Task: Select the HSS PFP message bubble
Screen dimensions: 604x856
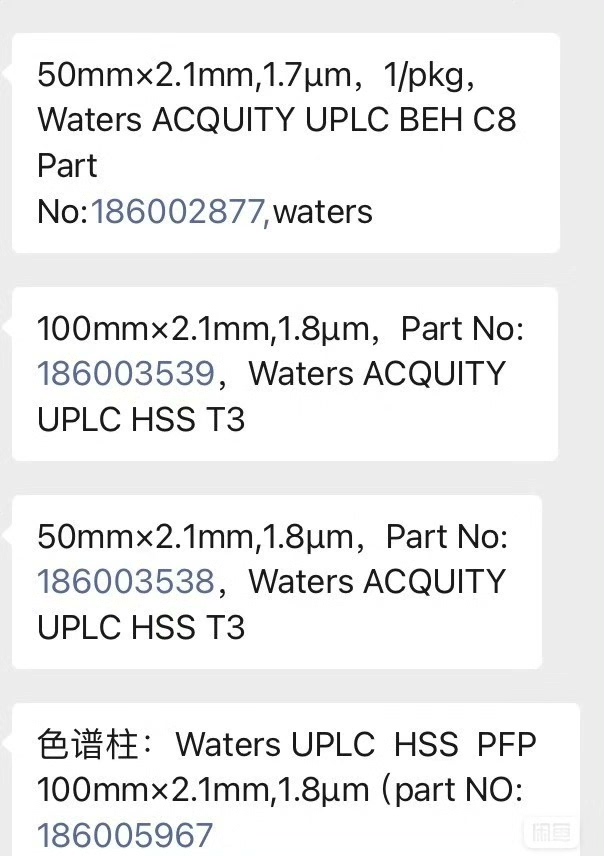Action: coord(295,780)
